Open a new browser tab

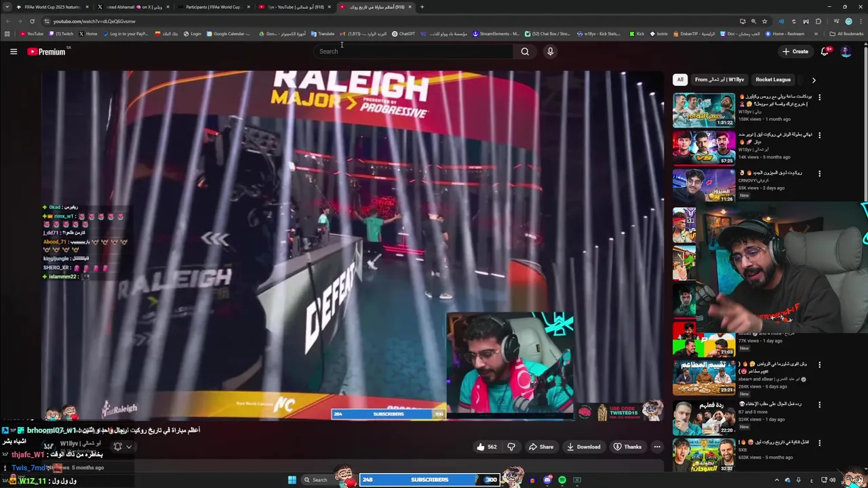422,7
